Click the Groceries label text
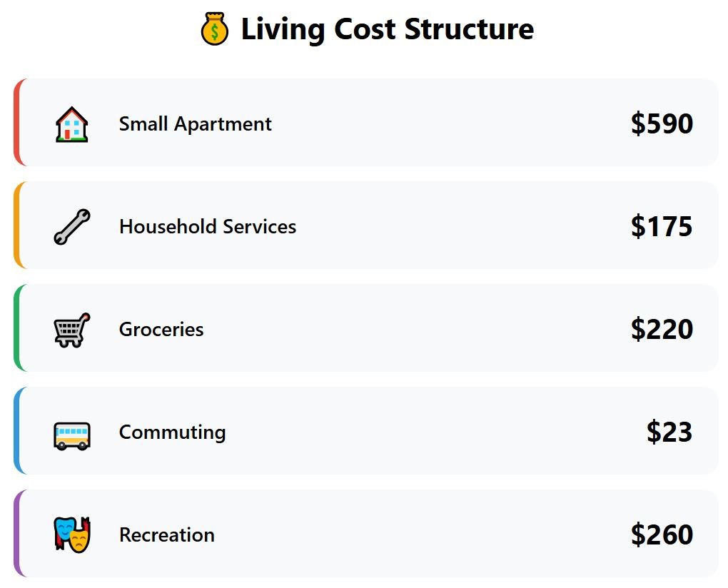The height and width of the screenshot is (588, 728). [x=161, y=330]
